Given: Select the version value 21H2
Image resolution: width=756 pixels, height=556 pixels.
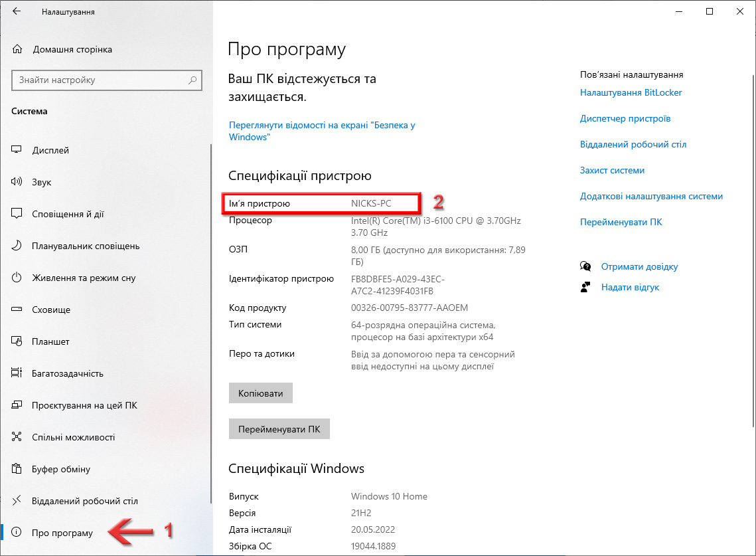Looking at the screenshot, I should [x=361, y=513].
